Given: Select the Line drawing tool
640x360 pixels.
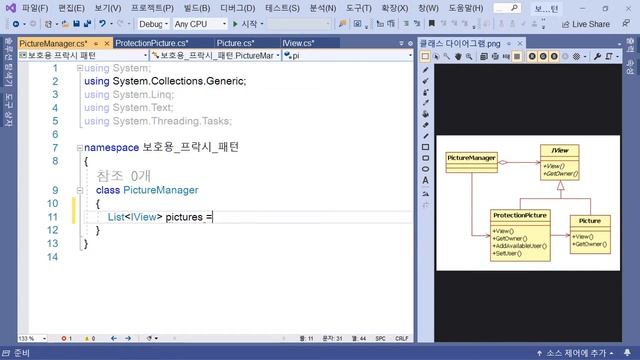Looking at the screenshot, I should coord(425,136).
